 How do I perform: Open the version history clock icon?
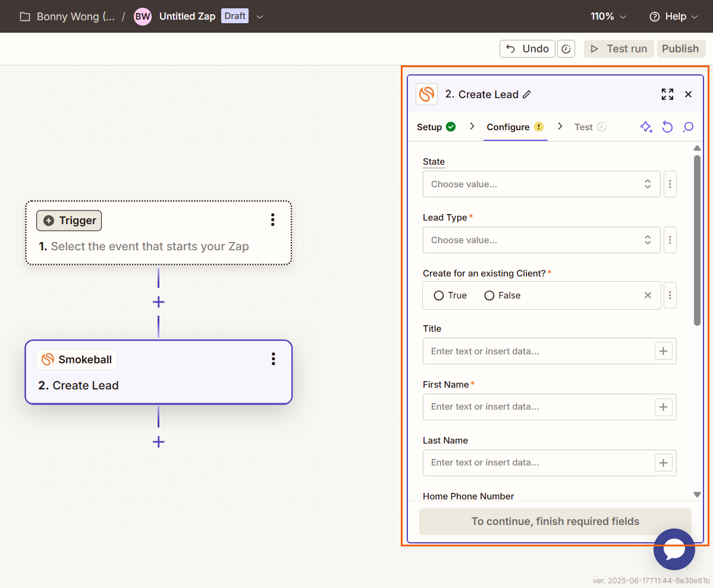566,49
